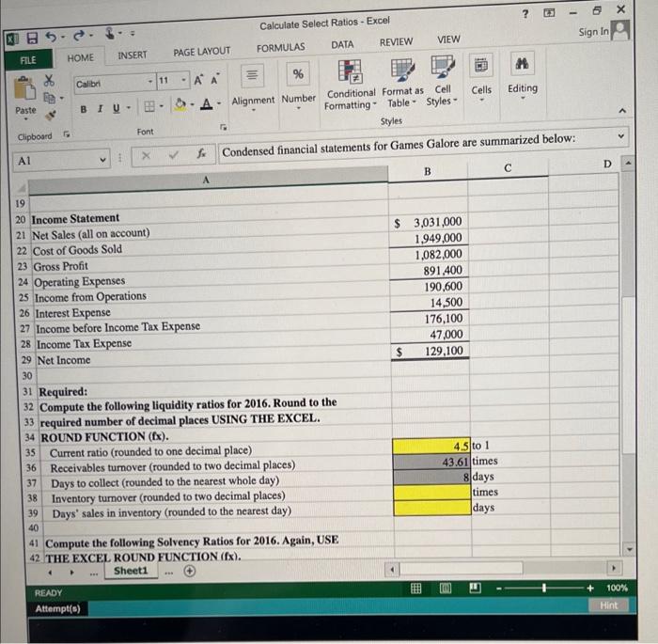Screen dimensions: 658x644
Task: Click the Copy icon
Action: [50, 98]
